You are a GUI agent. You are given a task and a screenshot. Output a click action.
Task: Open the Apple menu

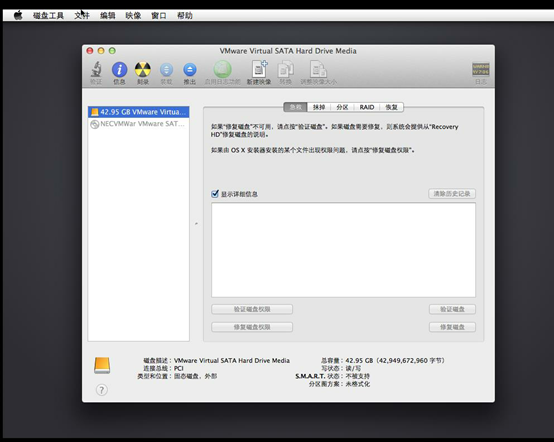tap(18, 15)
